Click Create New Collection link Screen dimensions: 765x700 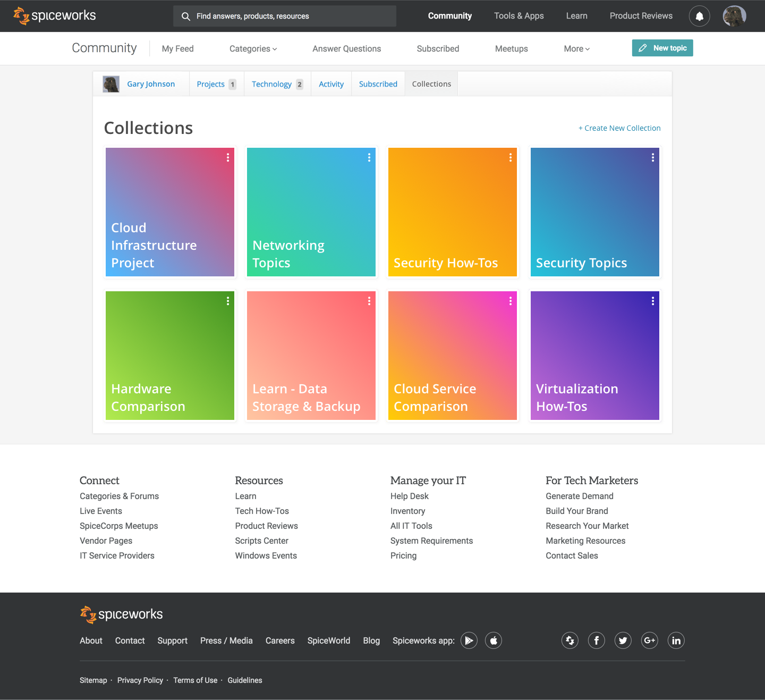coord(619,128)
